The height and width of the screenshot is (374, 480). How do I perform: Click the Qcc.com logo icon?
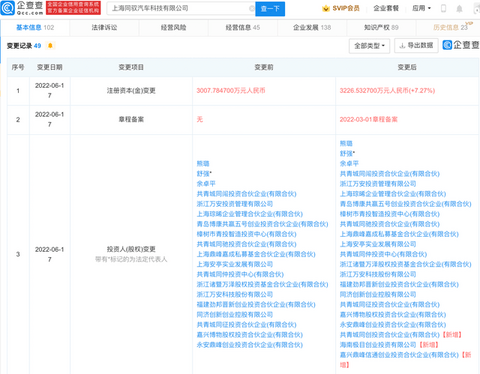[7, 8]
